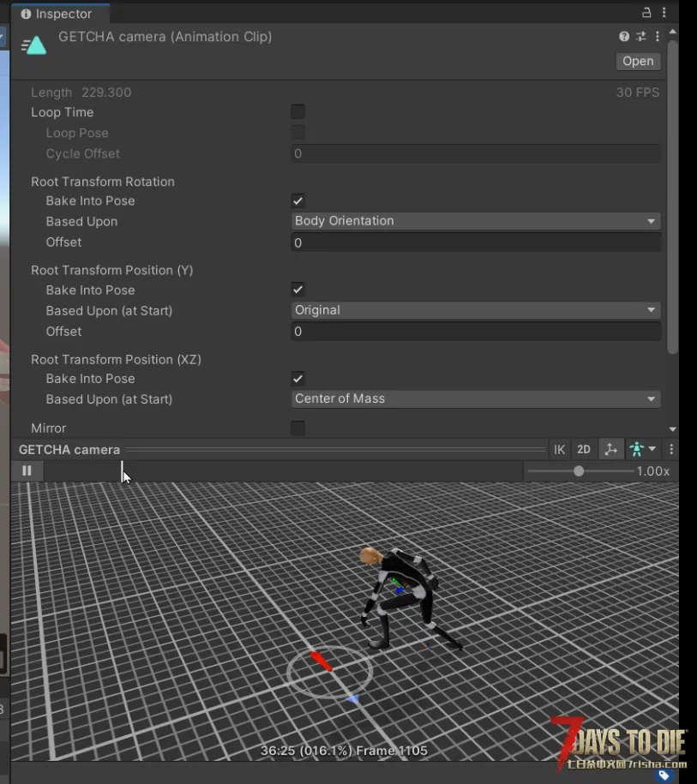Click the Root Transform Position (XZ) heading

pyautogui.click(x=116, y=360)
